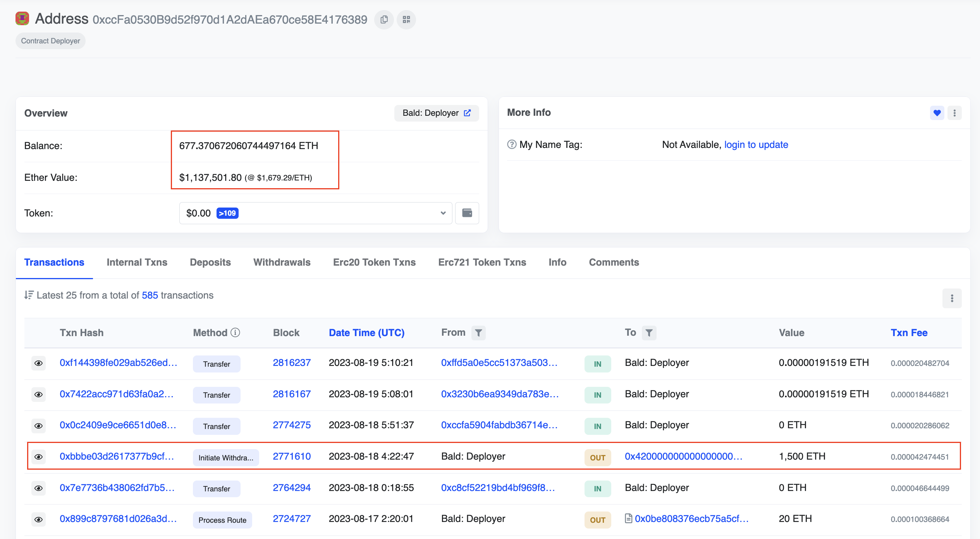Click the To column filter icon
The image size is (980, 539).
(649, 333)
